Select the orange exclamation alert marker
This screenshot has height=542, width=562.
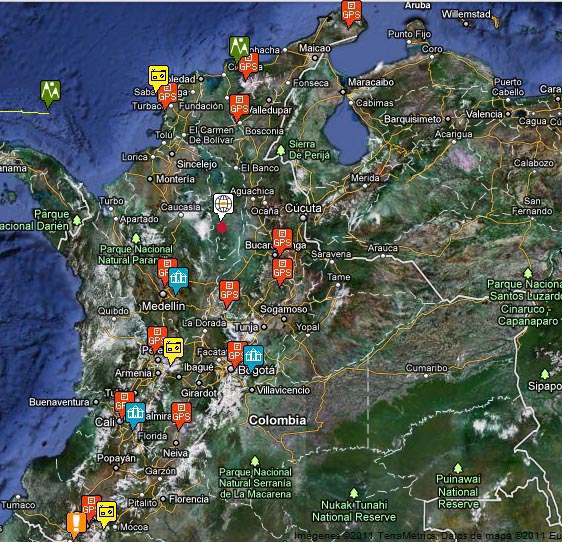[x=76, y=525]
